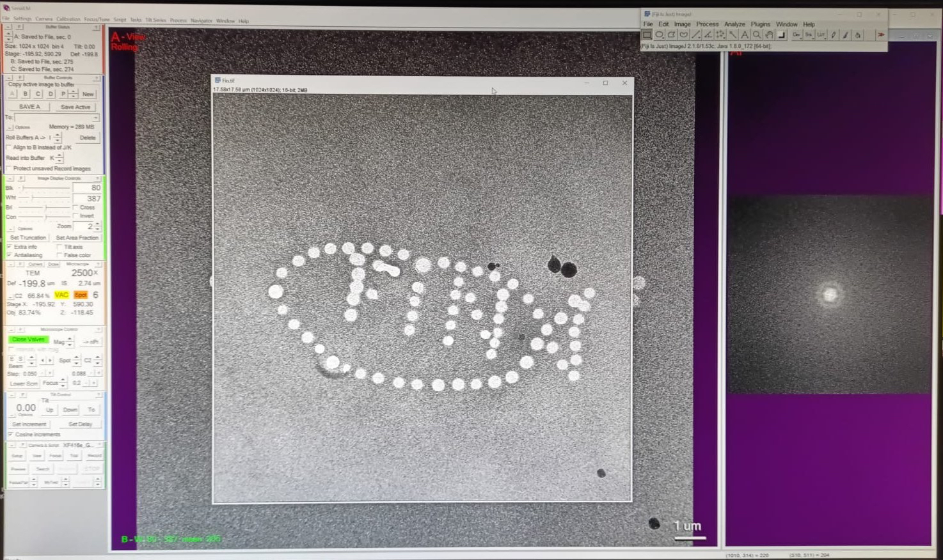Toggle the Extra info checkbox
Screen dimensions: 943x560
pos(10,247)
